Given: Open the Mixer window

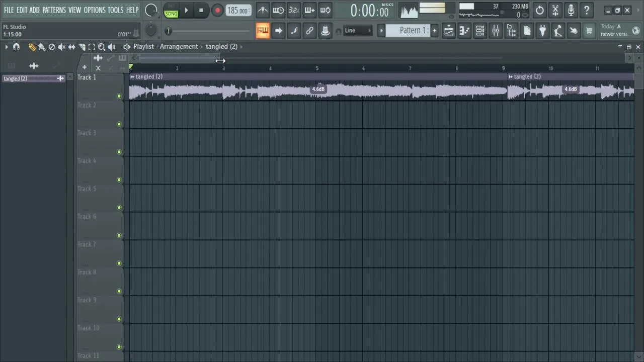Looking at the screenshot, I should pos(496,31).
